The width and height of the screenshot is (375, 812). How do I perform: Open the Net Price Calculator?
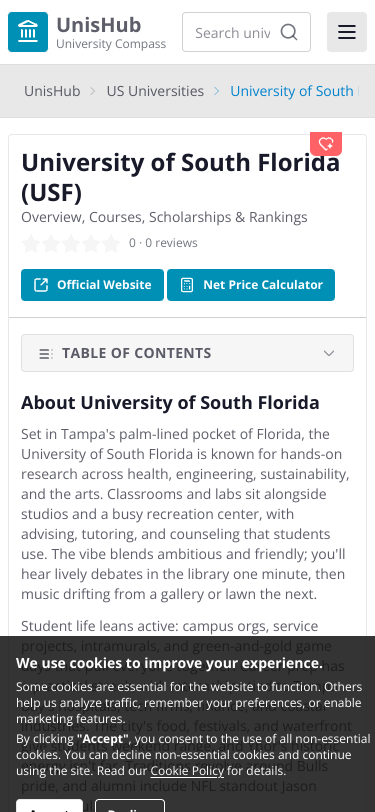(251, 285)
